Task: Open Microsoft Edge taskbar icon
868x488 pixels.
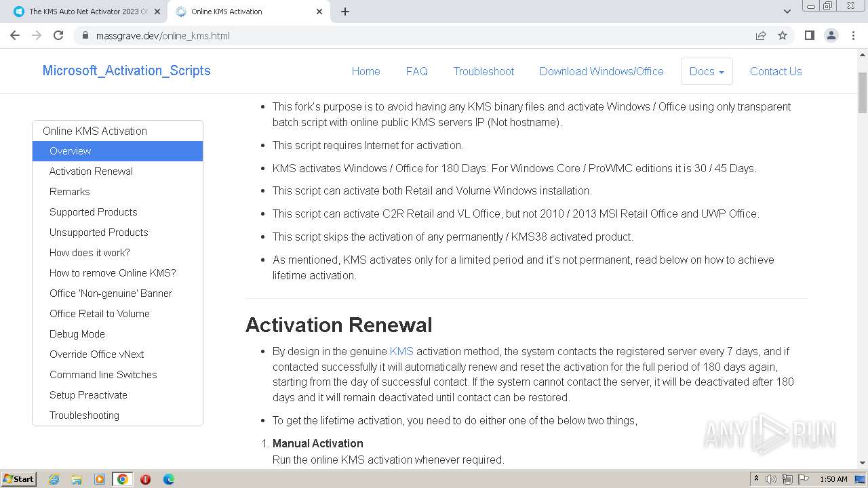Action: click(169, 479)
